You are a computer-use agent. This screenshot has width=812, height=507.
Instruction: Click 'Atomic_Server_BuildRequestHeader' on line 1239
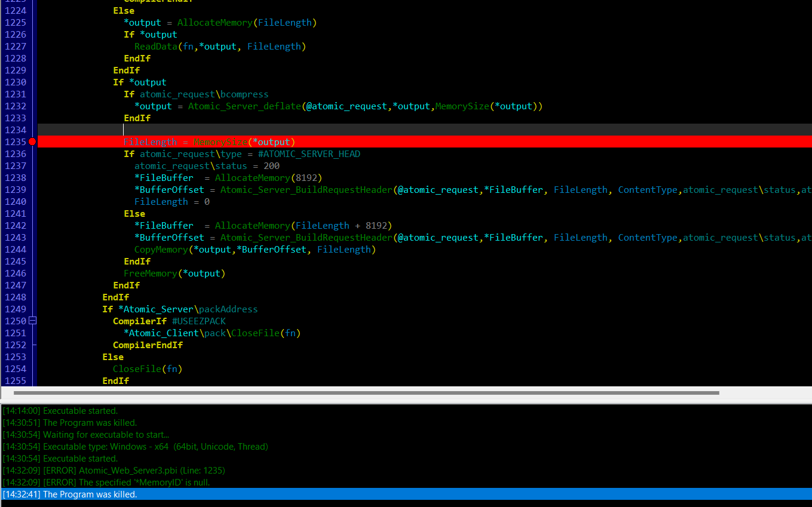tap(307, 189)
